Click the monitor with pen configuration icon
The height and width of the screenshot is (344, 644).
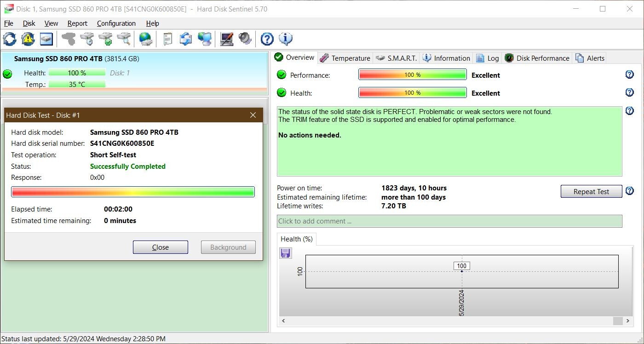pyautogui.click(x=226, y=39)
